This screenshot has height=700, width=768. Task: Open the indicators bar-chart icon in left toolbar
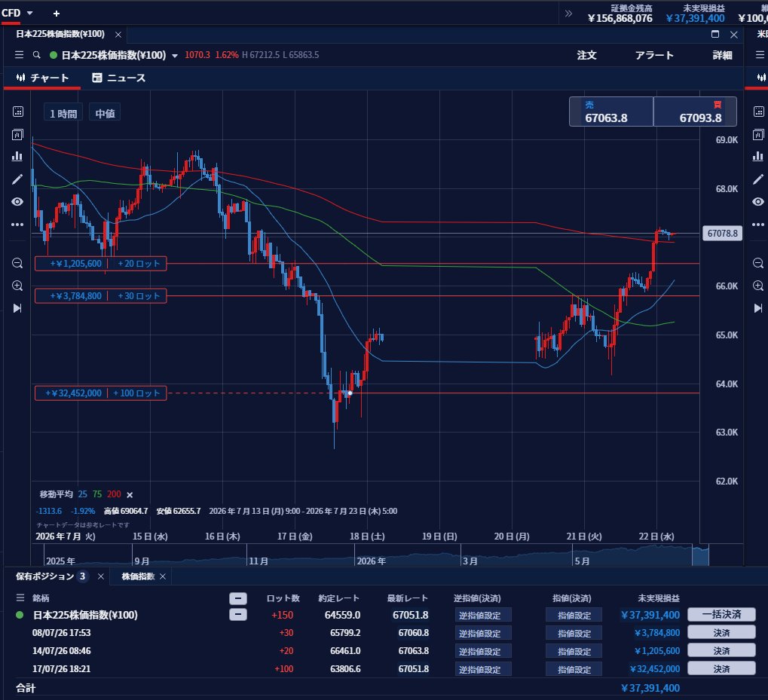[17, 156]
